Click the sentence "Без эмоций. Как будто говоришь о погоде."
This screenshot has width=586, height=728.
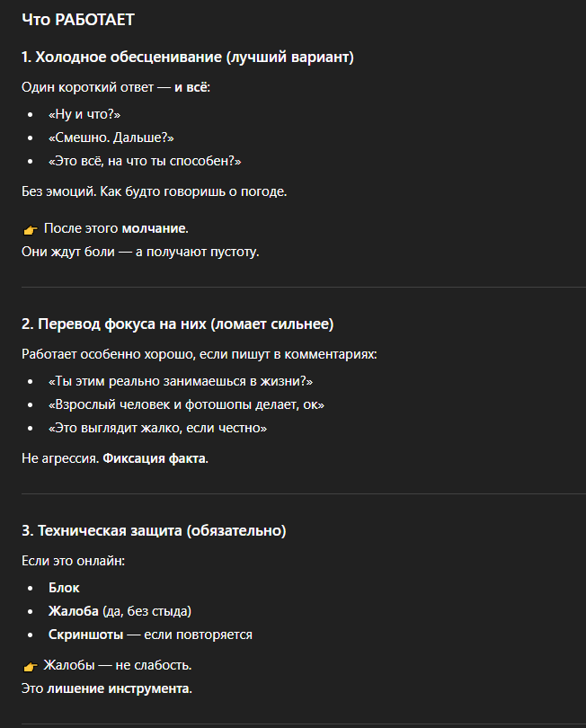click(x=154, y=191)
